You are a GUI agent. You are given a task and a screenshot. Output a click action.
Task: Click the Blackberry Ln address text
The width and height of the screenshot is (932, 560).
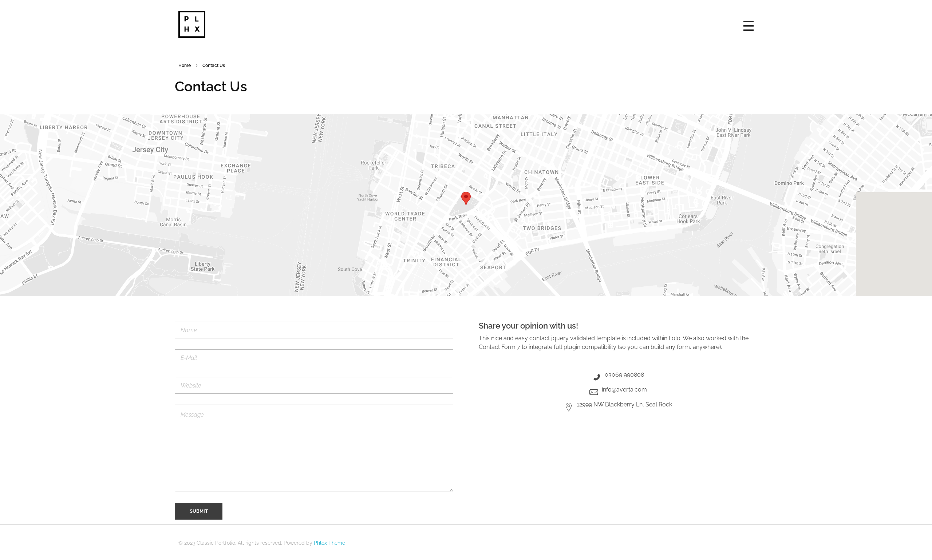point(624,405)
